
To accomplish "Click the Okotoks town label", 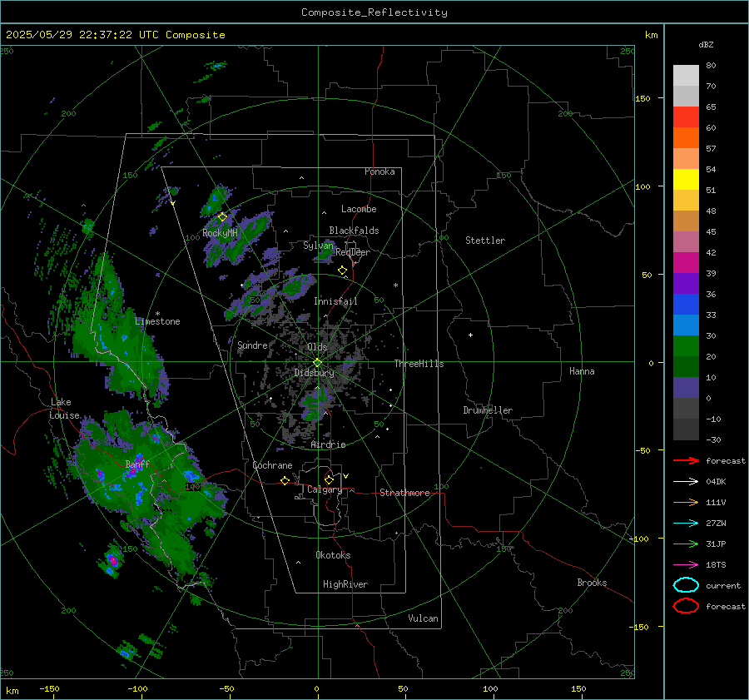I will click(x=333, y=555).
